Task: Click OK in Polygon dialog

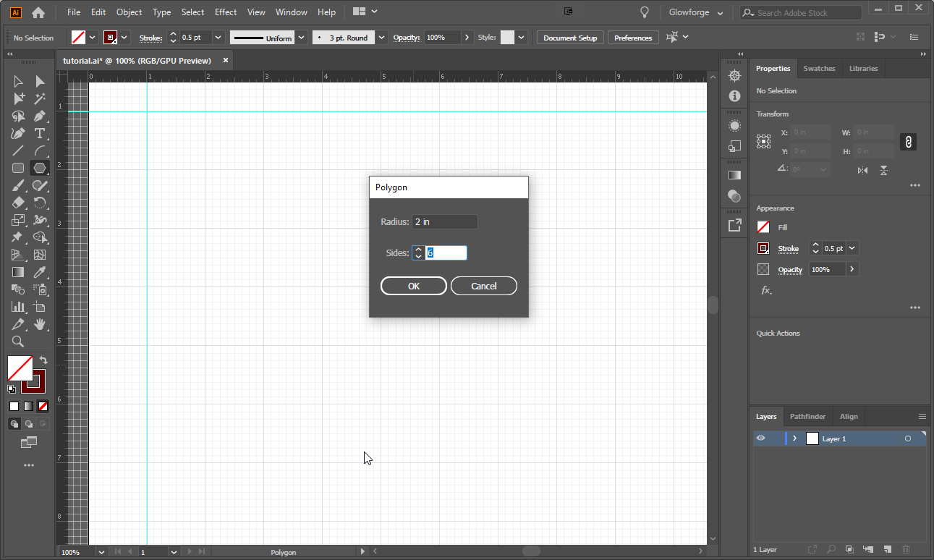Action: 414,286
